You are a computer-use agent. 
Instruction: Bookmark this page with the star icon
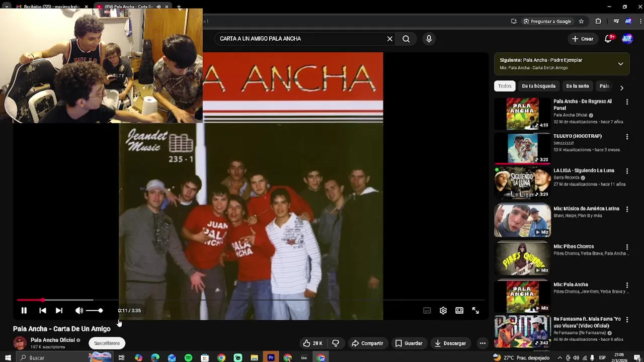click(581, 21)
